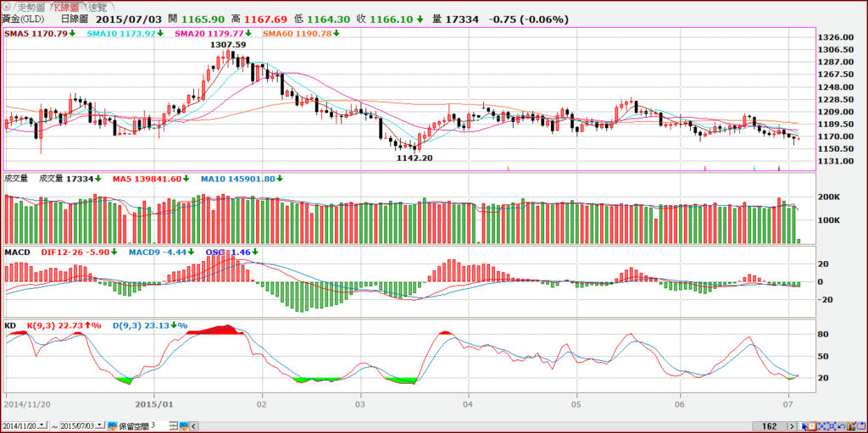868x433 pixels.
Task: Click the 日線圖 period label
Action: (x=73, y=19)
